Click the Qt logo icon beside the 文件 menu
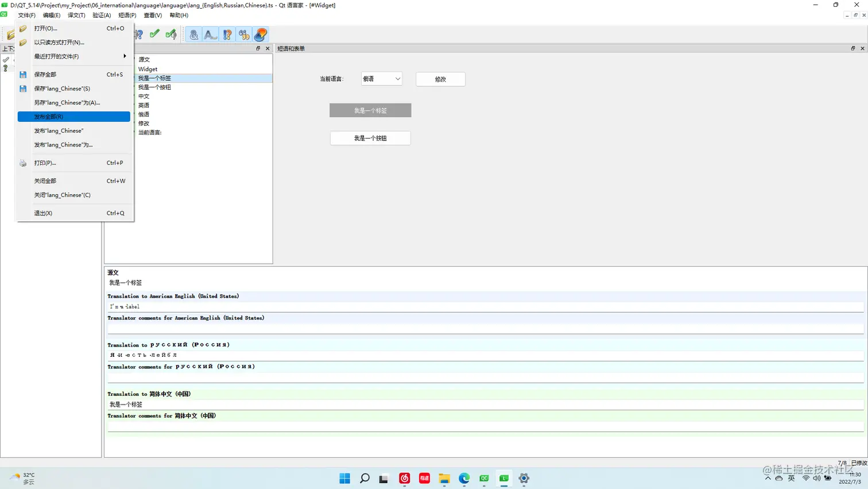This screenshot has width=868, height=489. click(4, 14)
